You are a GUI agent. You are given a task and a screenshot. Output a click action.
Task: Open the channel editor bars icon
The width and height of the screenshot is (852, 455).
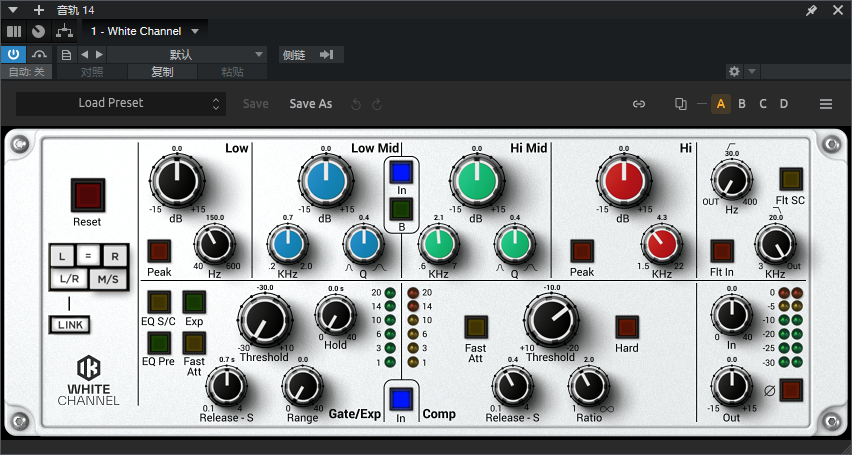click(x=14, y=31)
